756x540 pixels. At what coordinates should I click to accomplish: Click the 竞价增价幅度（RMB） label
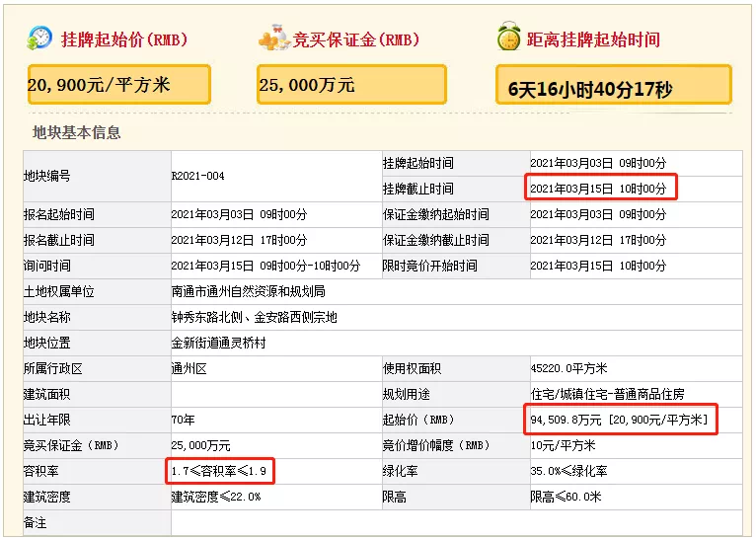tap(436, 445)
